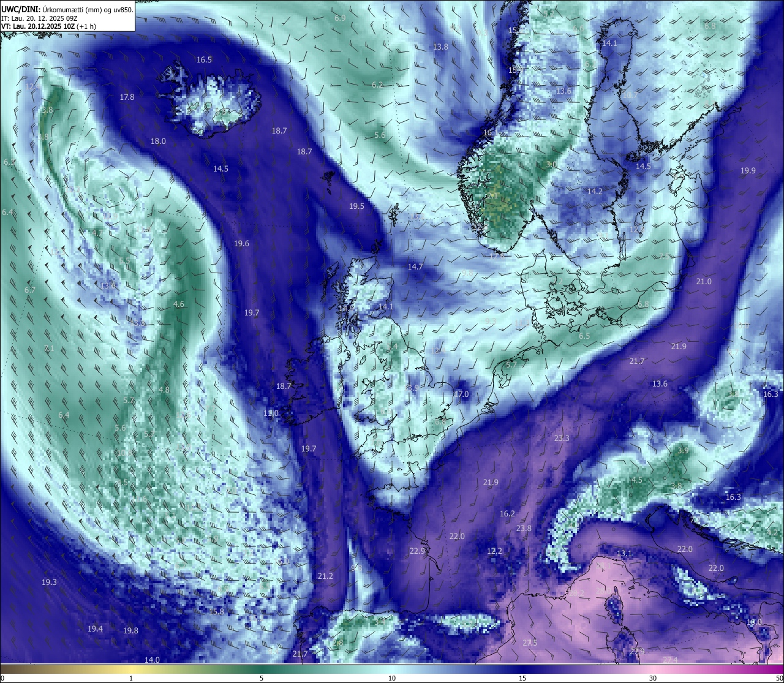Screen dimensions: 784x683
Task: Click the 14.0 value label
Action: [152, 660]
